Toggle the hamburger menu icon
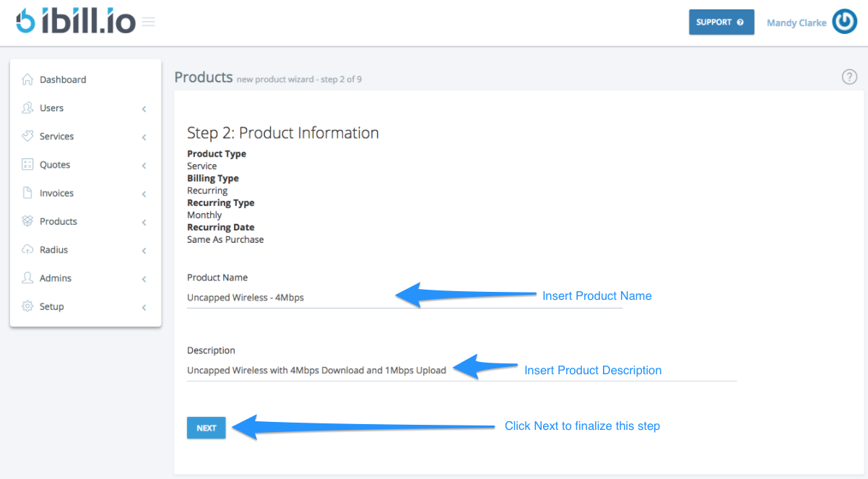This screenshot has width=868, height=479. pyautogui.click(x=149, y=22)
